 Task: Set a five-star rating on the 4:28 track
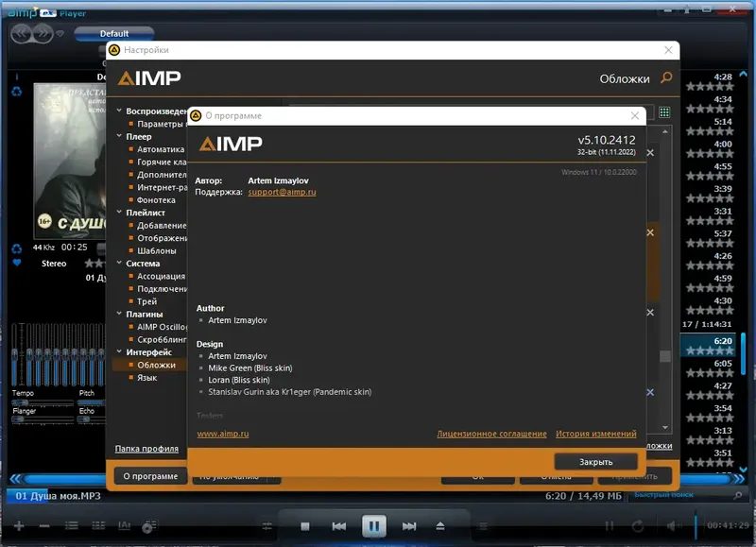[732, 85]
